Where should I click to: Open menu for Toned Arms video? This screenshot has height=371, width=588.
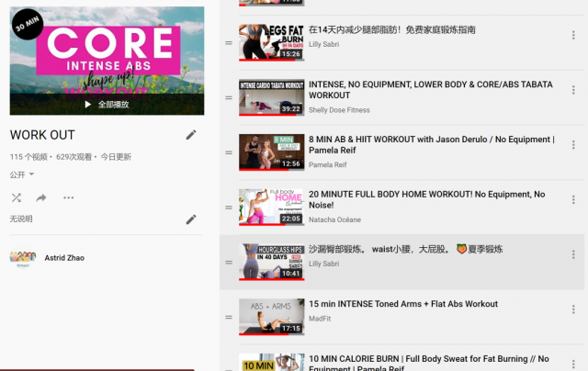click(x=573, y=309)
